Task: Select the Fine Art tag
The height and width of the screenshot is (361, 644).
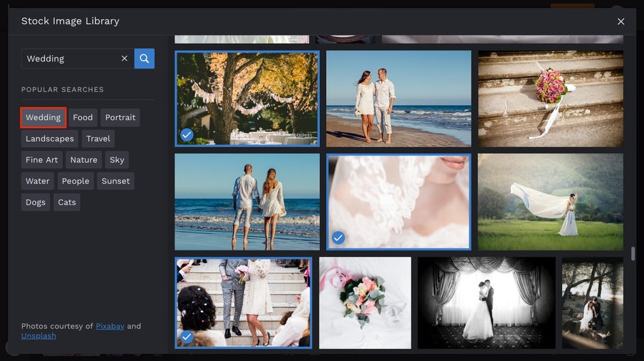Action: 42,160
